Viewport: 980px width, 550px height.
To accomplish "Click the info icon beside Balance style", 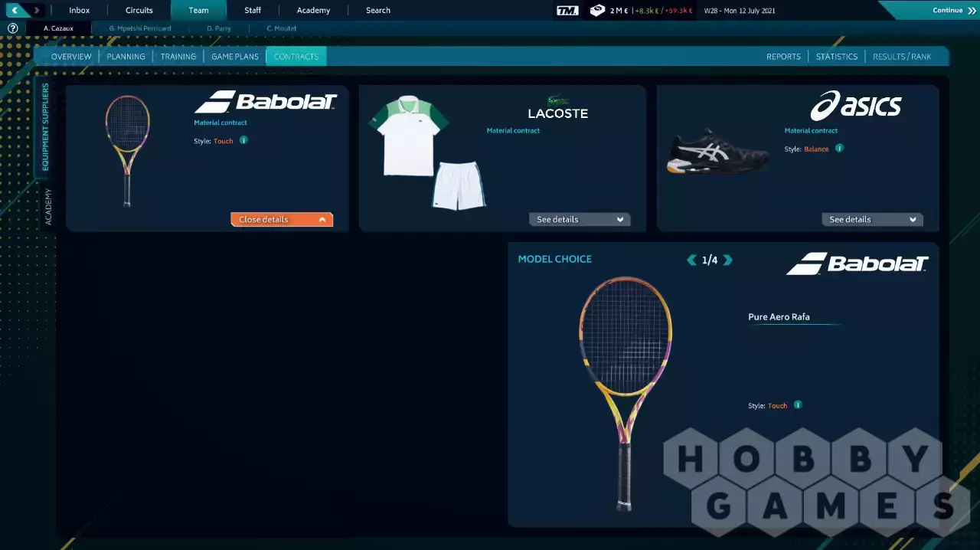I will click(839, 149).
